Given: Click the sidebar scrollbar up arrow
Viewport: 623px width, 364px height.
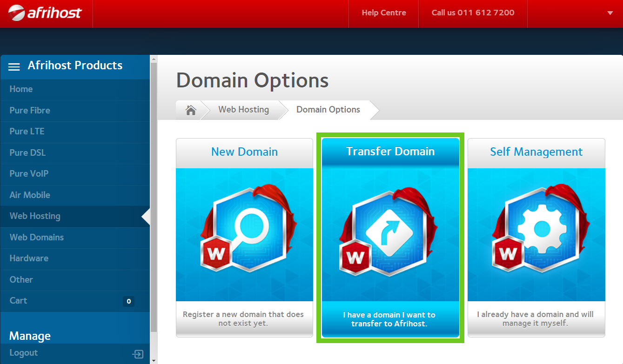Looking at the screenshot, I should click(154, 60).
